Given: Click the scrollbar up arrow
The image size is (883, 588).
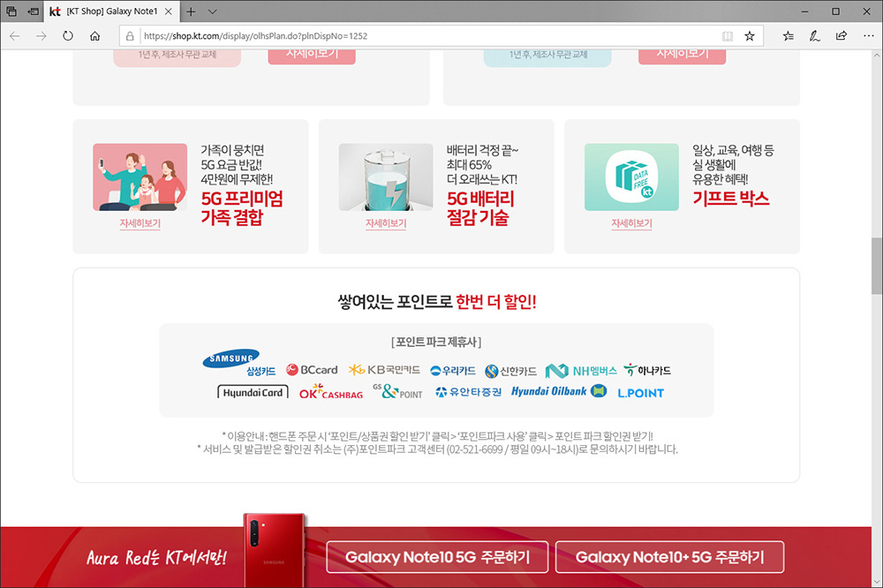Looking at the screenshot, I should [x=877, y=56].
